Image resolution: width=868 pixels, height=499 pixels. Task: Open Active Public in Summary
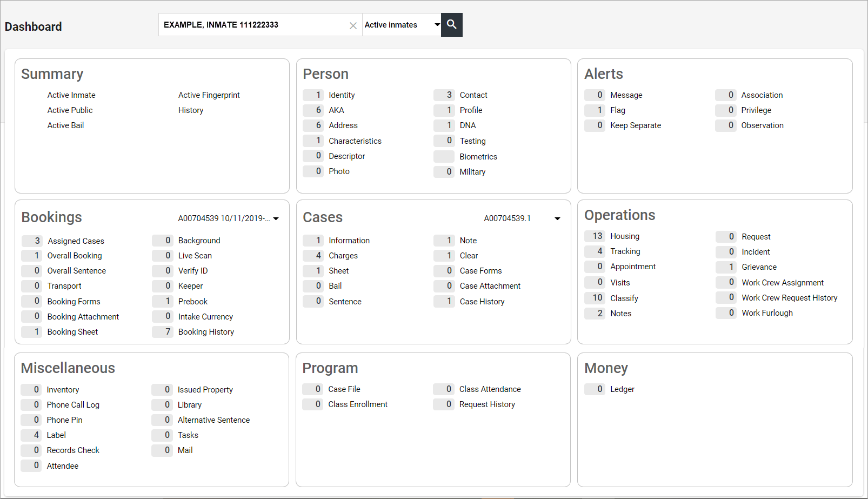point(70,110)
